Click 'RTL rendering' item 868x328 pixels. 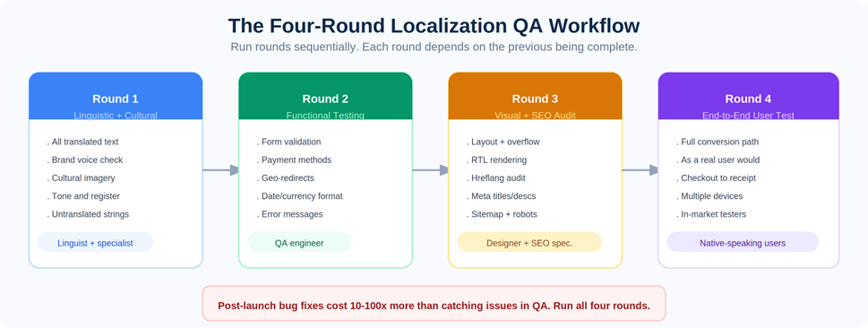click(x=496, y=160)
